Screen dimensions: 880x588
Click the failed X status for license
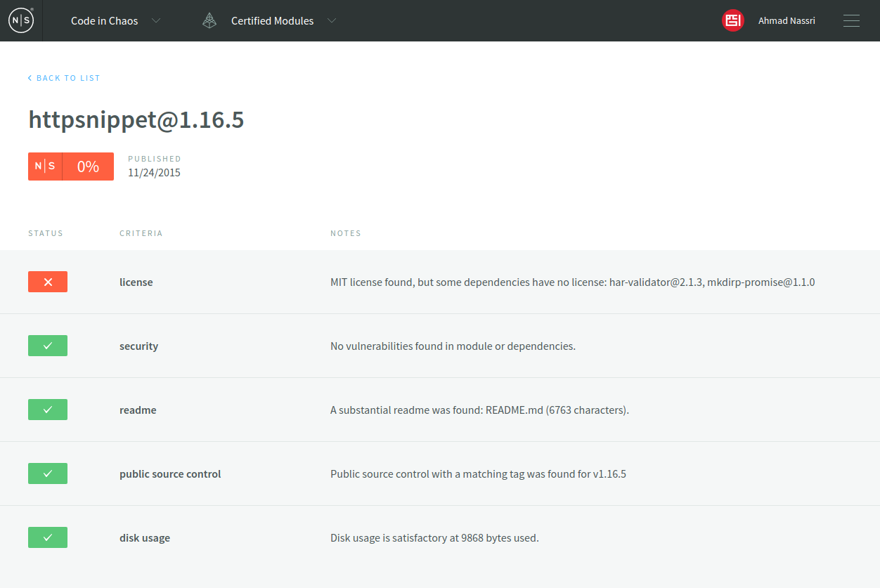coord(48,282)
